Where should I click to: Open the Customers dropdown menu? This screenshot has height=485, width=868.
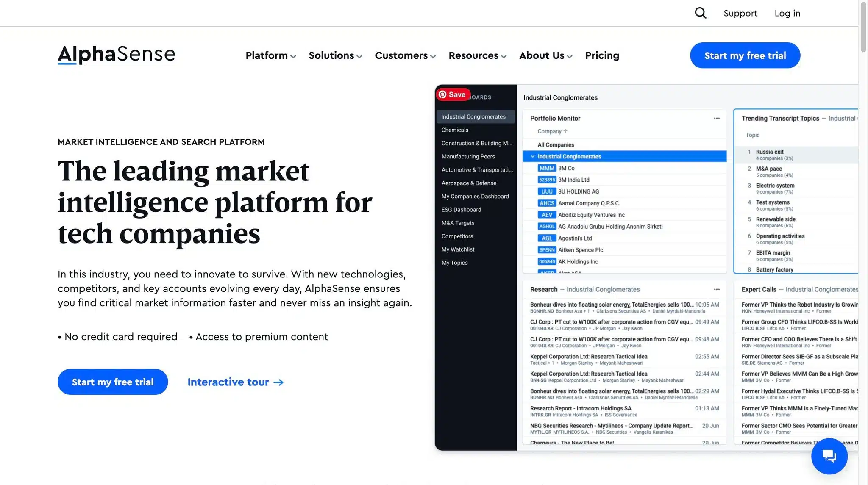pyautogui.click(x=405, y=55)
